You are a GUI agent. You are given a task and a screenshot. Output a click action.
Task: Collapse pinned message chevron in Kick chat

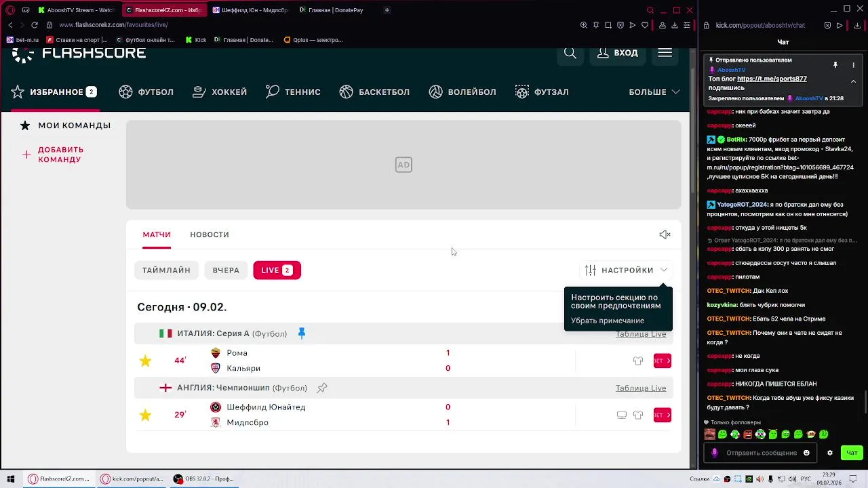click(853, 81)
